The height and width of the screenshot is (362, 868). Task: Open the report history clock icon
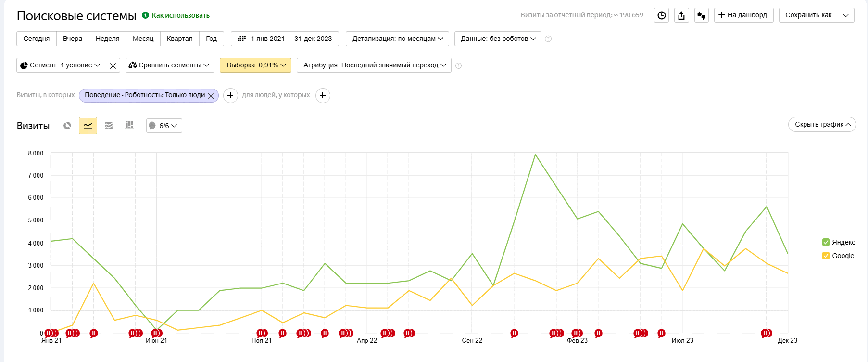[662, 15]
